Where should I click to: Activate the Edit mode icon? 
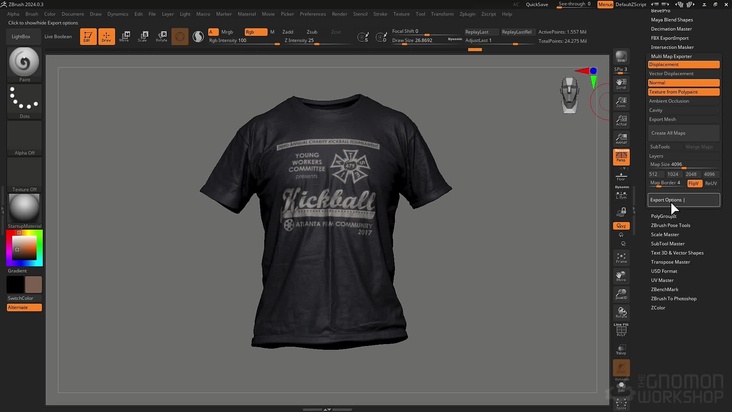pos(88,36)
